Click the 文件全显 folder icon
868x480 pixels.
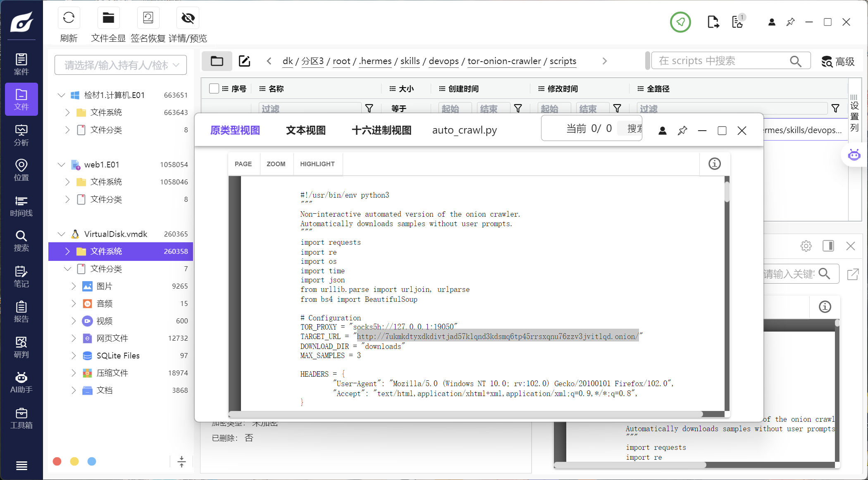pyautogui.click(x=108, y=18)
